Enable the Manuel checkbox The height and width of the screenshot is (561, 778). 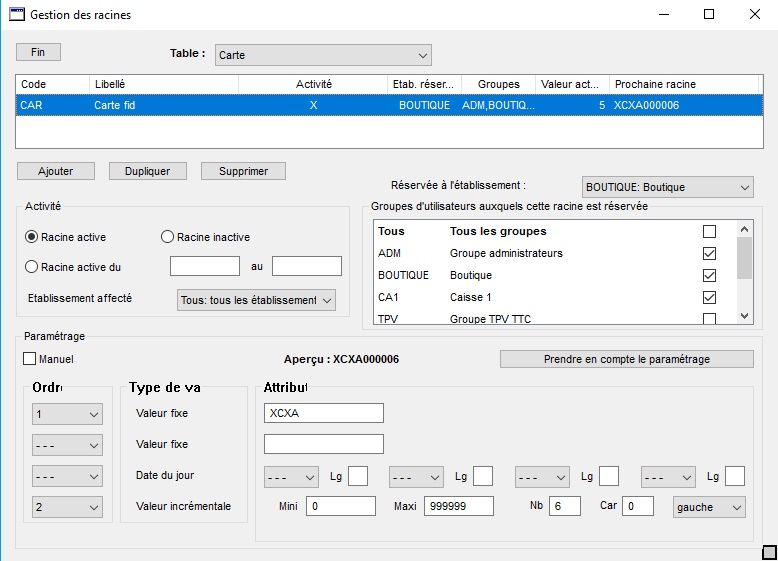(x=30, y=359)
